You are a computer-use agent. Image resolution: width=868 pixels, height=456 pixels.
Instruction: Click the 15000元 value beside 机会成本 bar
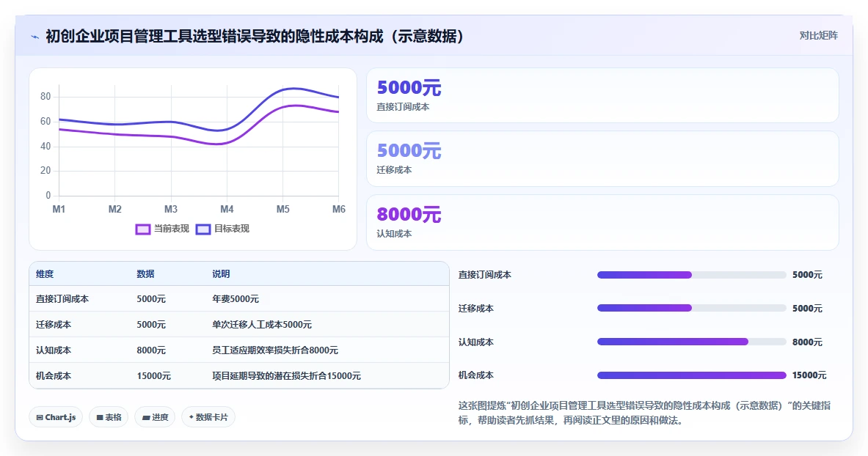809,375
